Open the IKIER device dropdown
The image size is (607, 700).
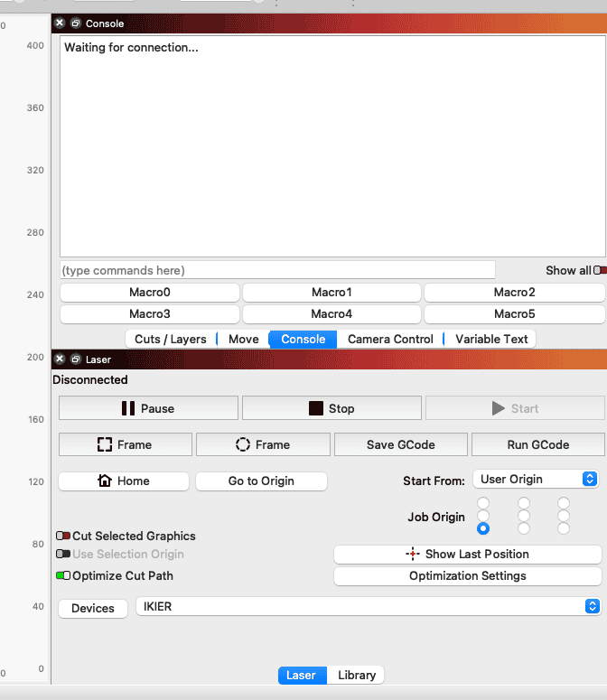click(369, 606)
